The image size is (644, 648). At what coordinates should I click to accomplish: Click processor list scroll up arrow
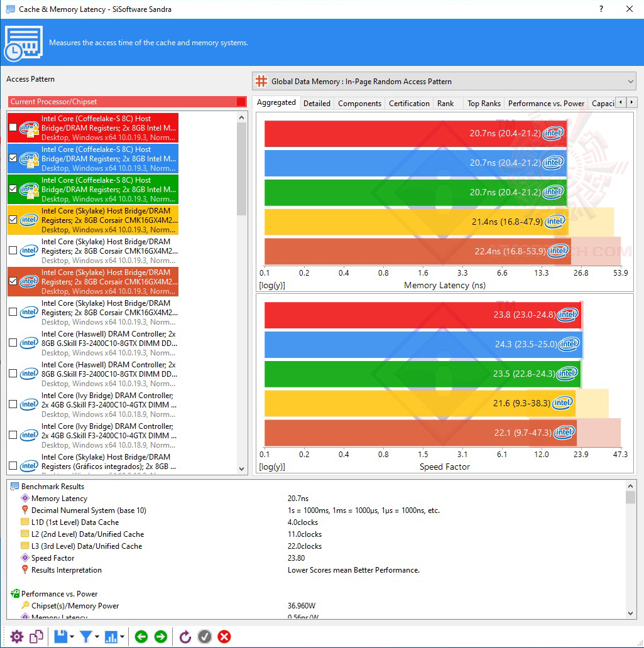click(241, 118)
